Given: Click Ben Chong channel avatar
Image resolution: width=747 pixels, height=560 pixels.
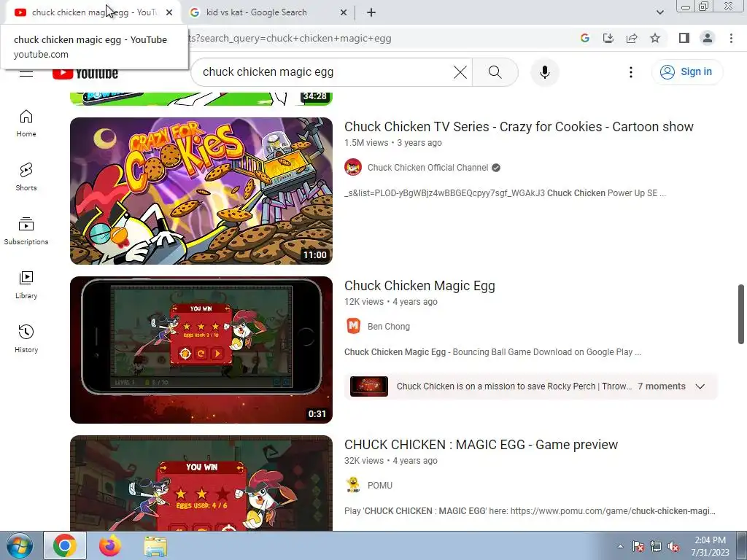Looking at the screenshot, I should [353, 326].
